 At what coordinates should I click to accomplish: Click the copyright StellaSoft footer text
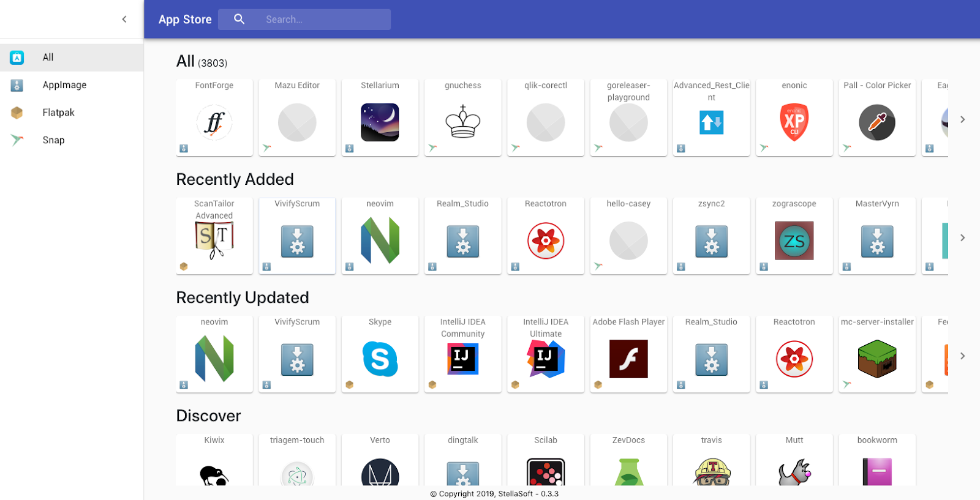click(x=494, y=494)
